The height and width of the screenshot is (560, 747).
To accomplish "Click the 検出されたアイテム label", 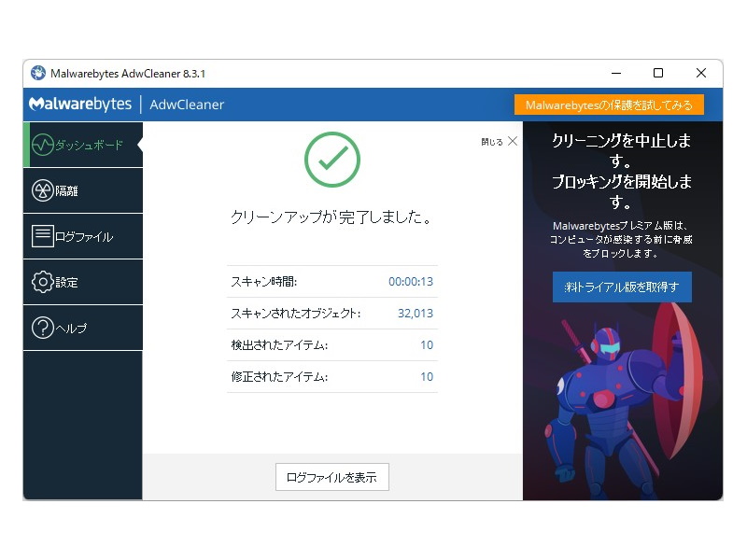I will (x=279, y=344).
